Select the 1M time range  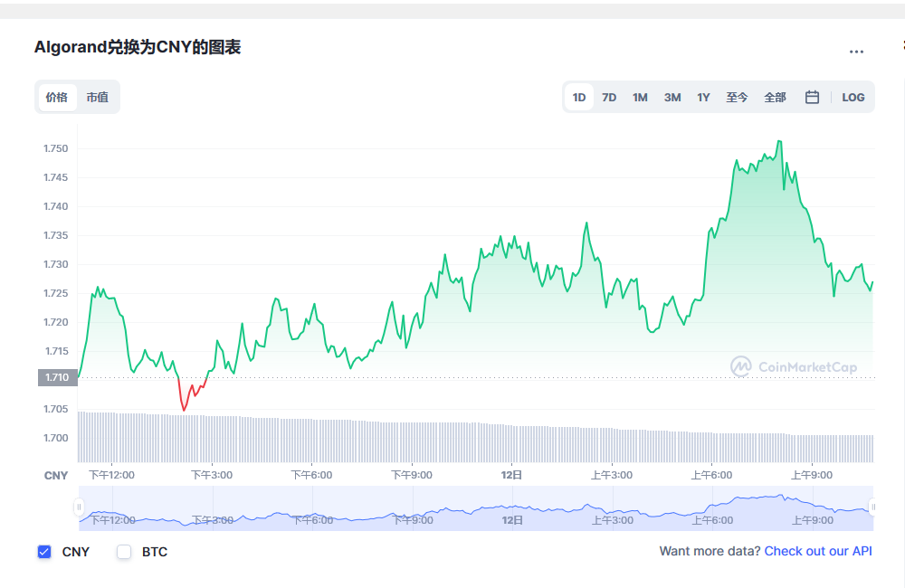click(x=640, y=97)
